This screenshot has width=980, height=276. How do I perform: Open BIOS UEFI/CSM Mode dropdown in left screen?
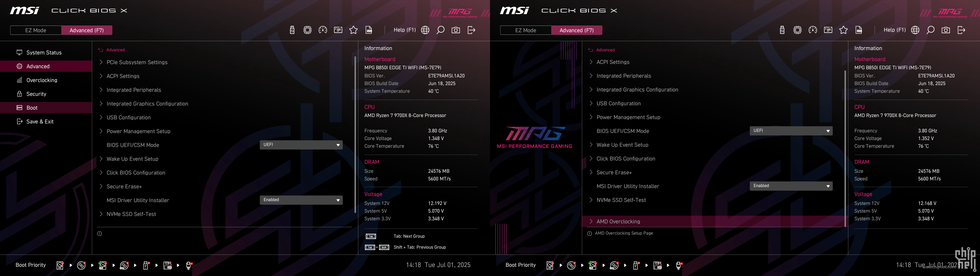click(x=301, y=145)
